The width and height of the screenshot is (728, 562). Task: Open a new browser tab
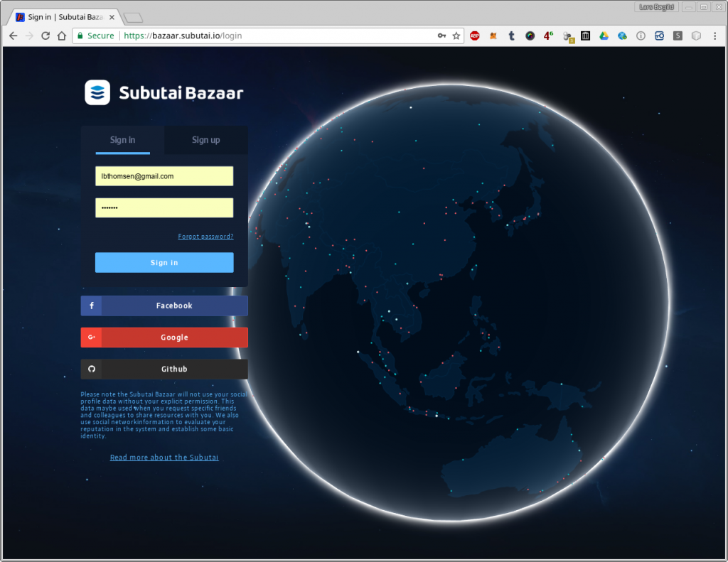(x=133, y=18)
